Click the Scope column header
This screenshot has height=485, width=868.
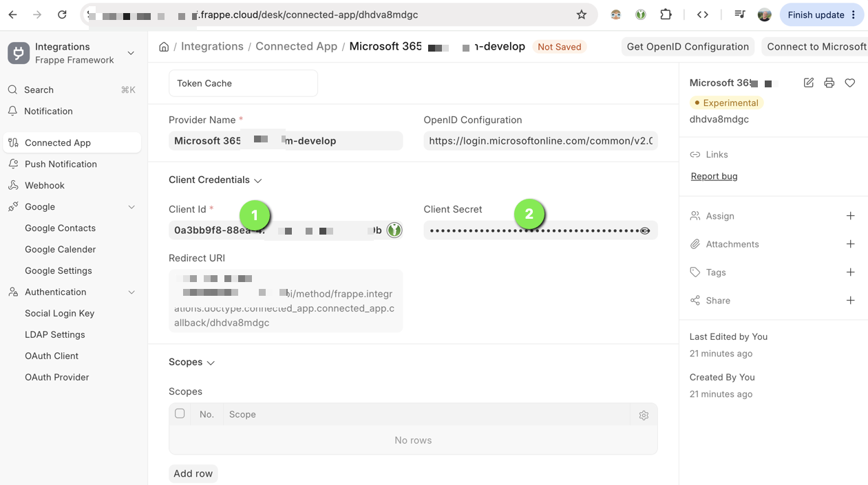click(242, 415)
